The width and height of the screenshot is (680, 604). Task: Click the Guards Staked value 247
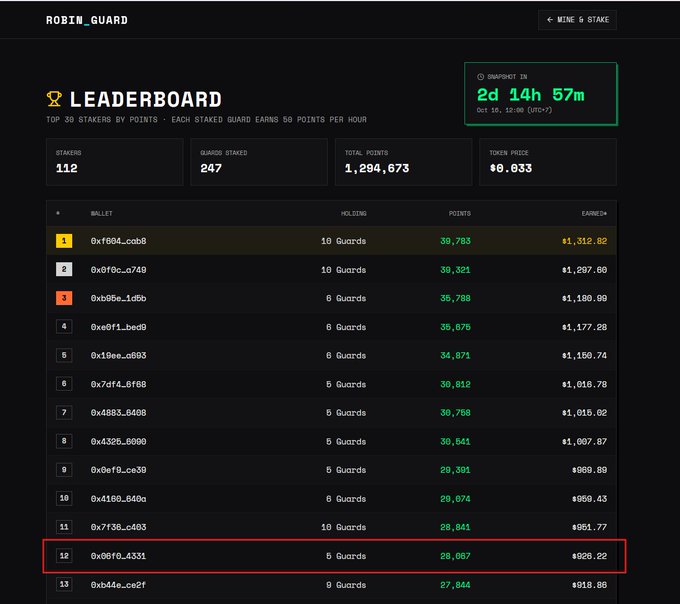211,168
